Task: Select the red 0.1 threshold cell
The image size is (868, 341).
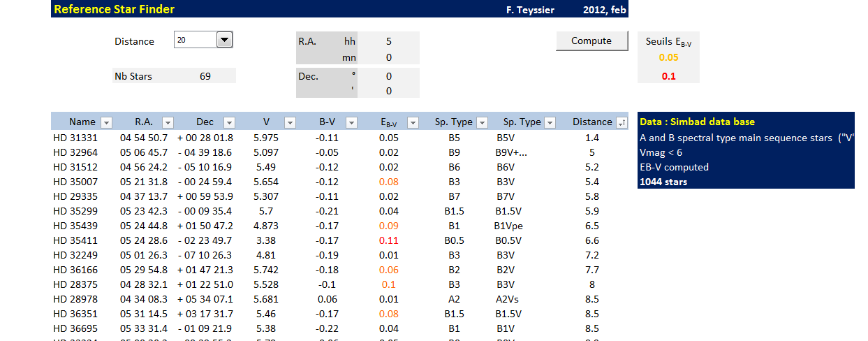Action: click(x=668, y=76)
